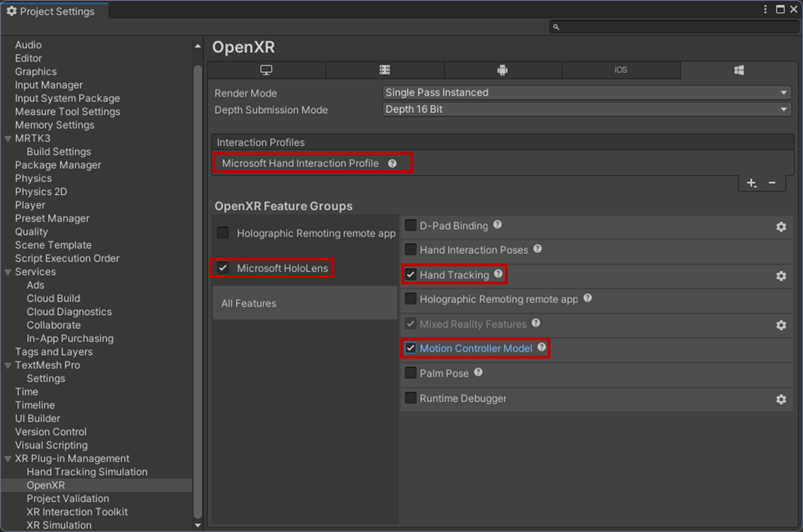803x532 pixels.
Task: Add an interaction profile with plus button
Action: pyautogui.click(x=752, y=183)
